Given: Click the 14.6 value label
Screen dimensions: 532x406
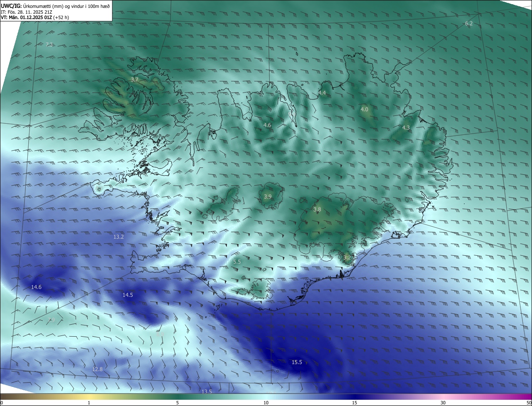Looking at the screenshot, I should [36, 287].
